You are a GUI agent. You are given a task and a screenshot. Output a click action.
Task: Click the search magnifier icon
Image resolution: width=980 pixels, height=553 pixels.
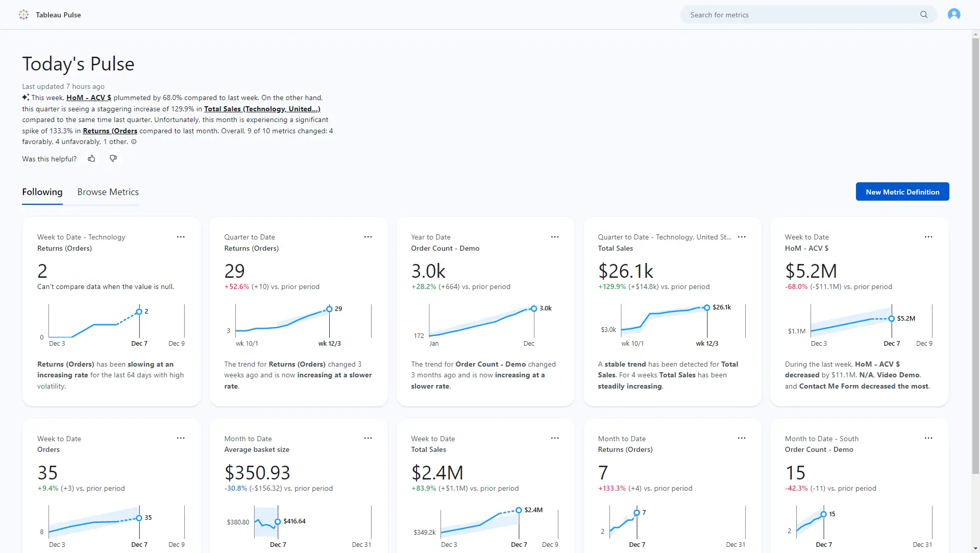(x=924, y=14)
